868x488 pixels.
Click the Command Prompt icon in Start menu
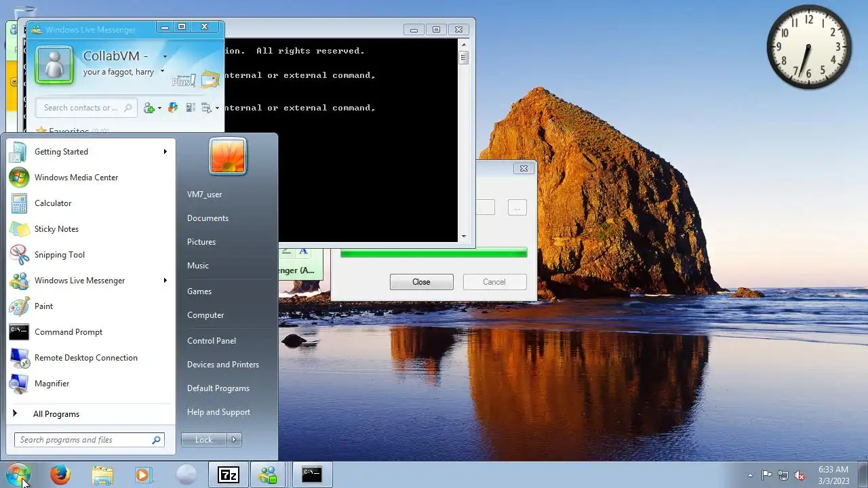click(19, 332)
